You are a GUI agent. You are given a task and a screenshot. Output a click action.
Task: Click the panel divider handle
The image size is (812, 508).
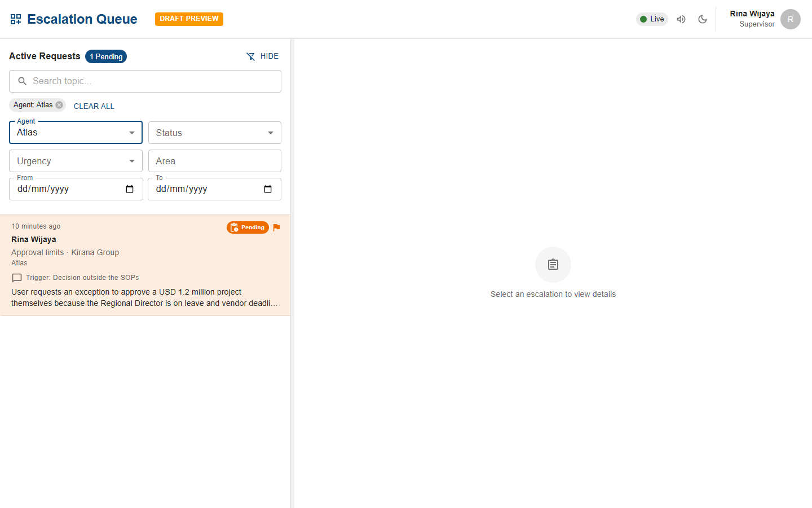(292, 273)
